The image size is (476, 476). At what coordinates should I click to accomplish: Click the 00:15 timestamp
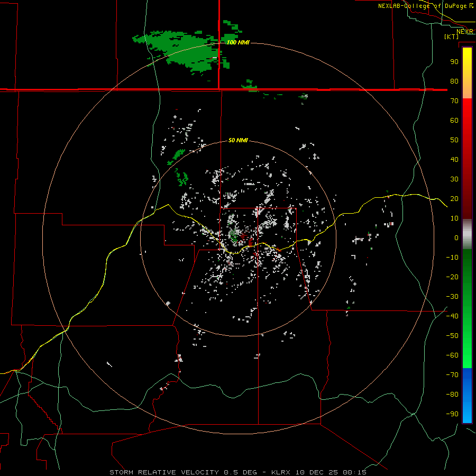(354, 472)
